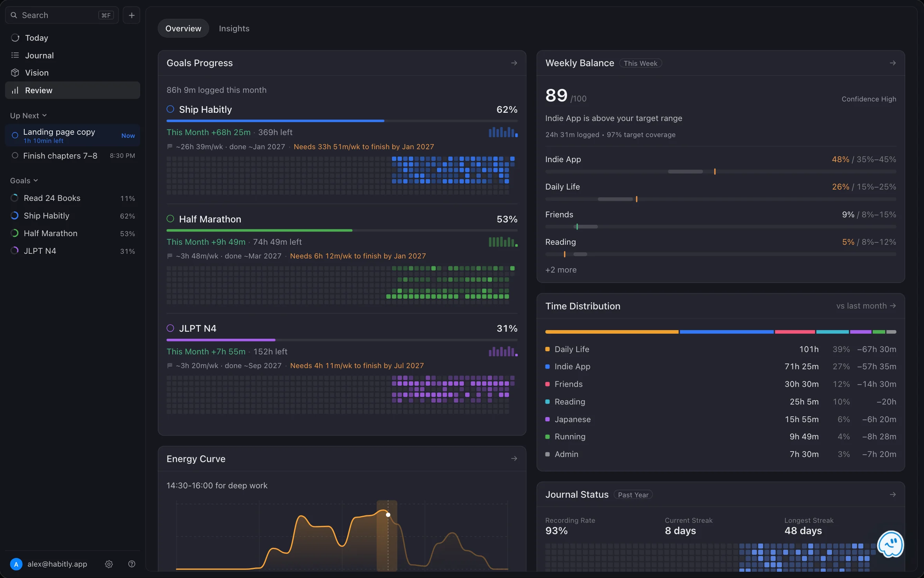Toggle Ship Habitly goal circle in Goals Progress
Image resolution: width=924 pixels, height=578 pixels.
170,109
